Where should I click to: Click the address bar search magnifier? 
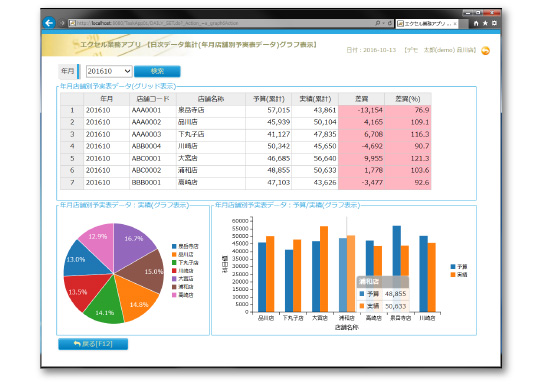(x=378, y=23)
